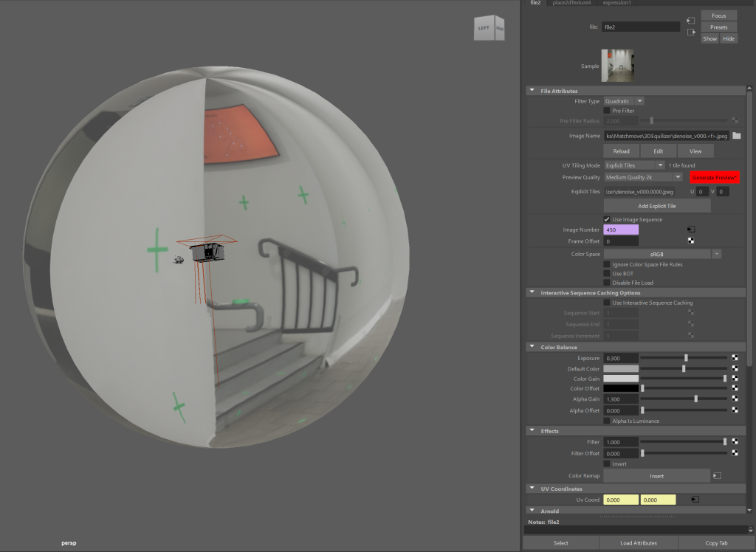Viewport: 756px width, 552px height.
Task: Click the Color Remap connection icon
Action: click(717, 476)
